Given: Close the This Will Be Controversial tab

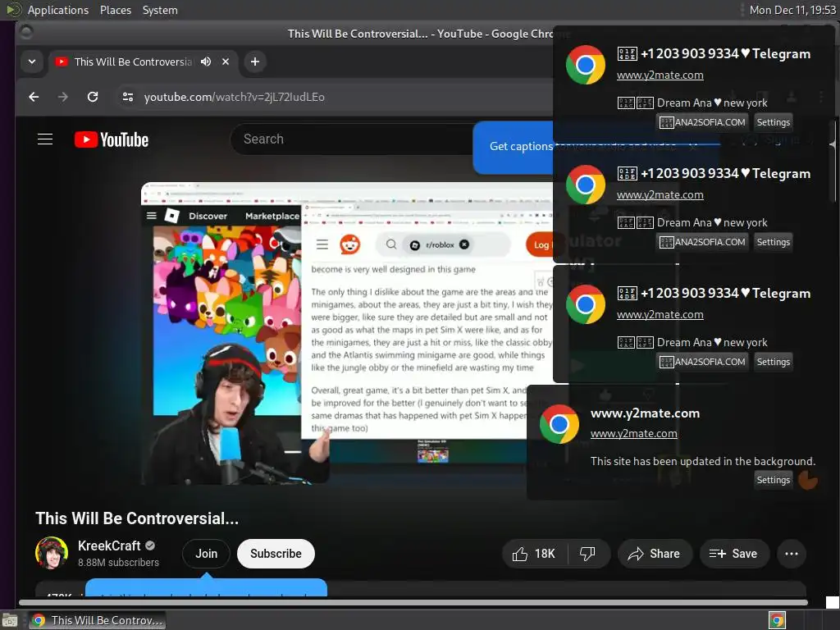Looking at the screenshot, I should (x=226, y=62).
